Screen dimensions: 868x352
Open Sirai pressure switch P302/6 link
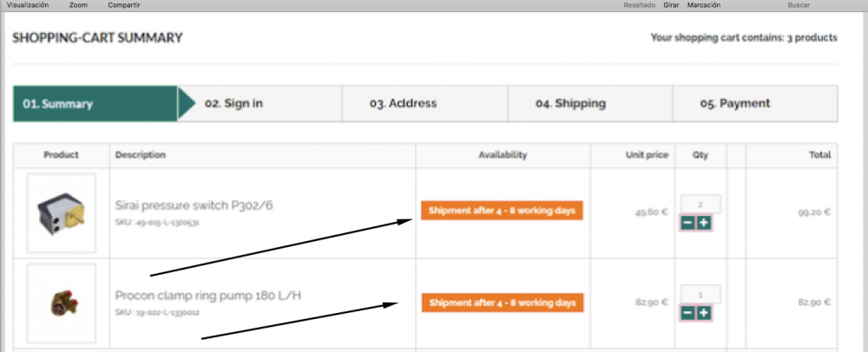(194, 205)
